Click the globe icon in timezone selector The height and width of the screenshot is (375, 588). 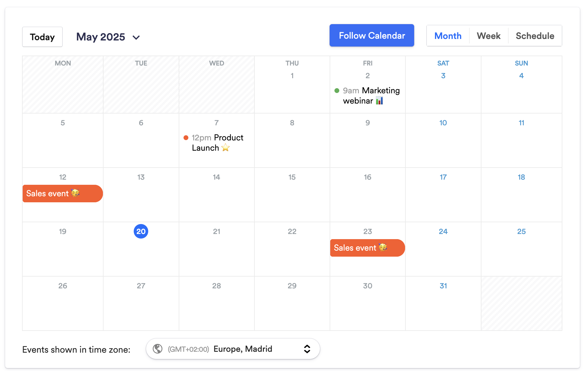tap(158, 349)
